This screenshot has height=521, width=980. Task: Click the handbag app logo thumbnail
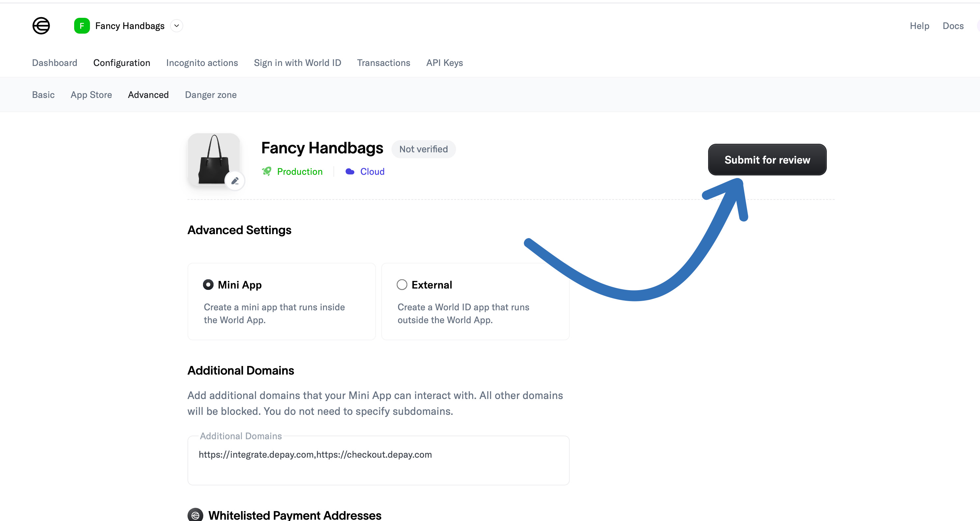214,160
